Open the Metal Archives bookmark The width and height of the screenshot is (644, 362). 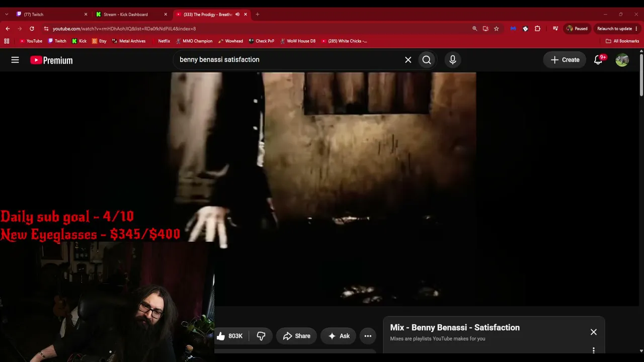click(x=129, y=41)
